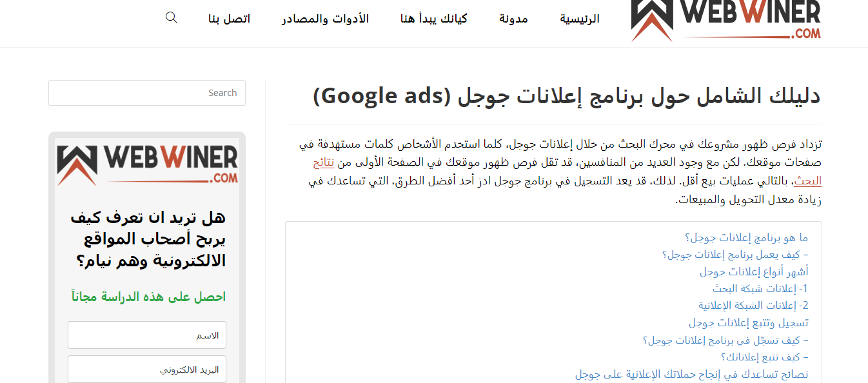This screenshot has height=383, width=868.
Task: Jump to 1- إعلانات شبكة البحث
Action: (760, 288)
